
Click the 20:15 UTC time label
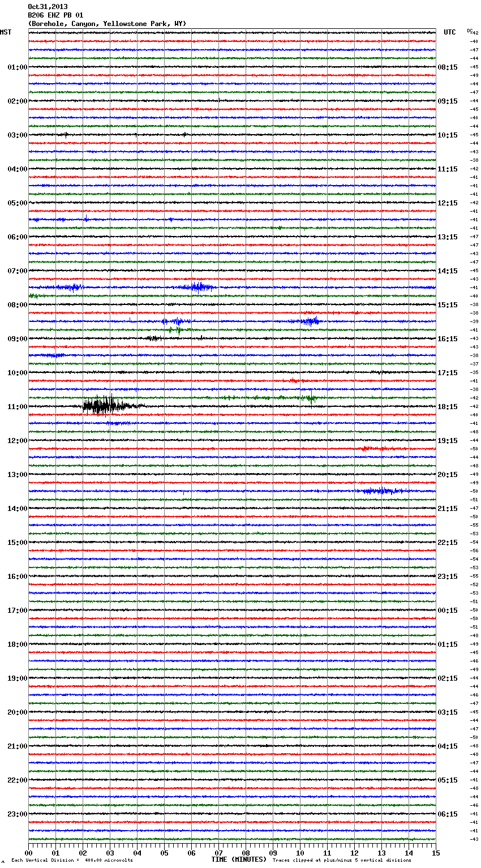click(x=448, y=475)
